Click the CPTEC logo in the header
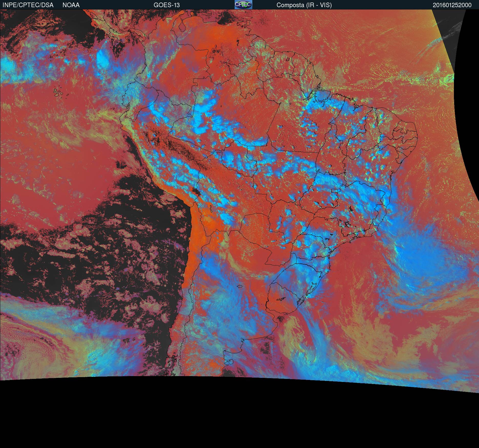The image size is (479, 448). pos(243,5)
